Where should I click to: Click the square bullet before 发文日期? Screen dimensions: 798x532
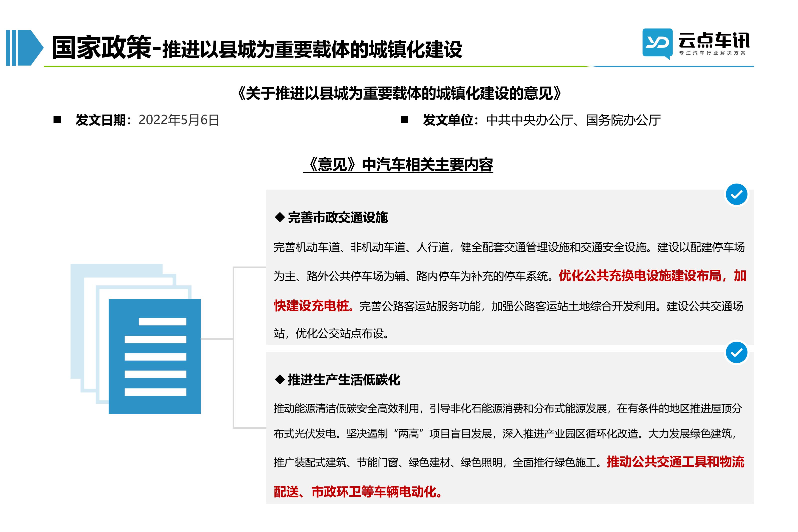tap(57, 120)
